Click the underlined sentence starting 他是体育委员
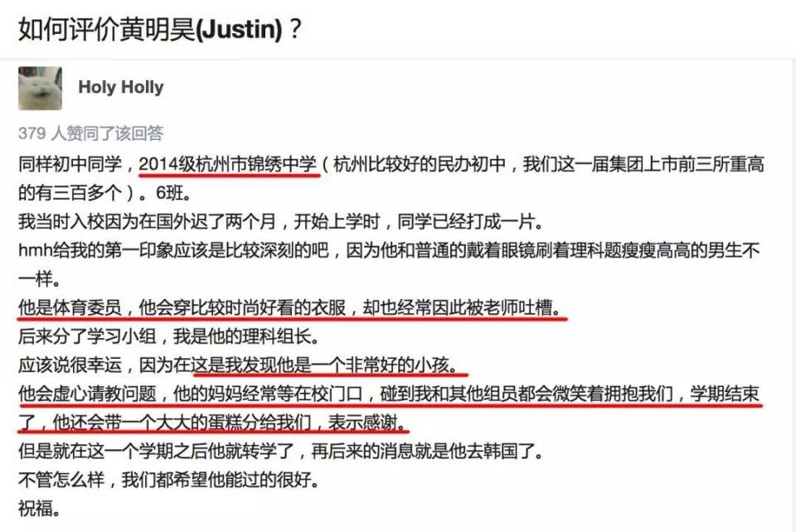796x532 pixels. point(291,307)
